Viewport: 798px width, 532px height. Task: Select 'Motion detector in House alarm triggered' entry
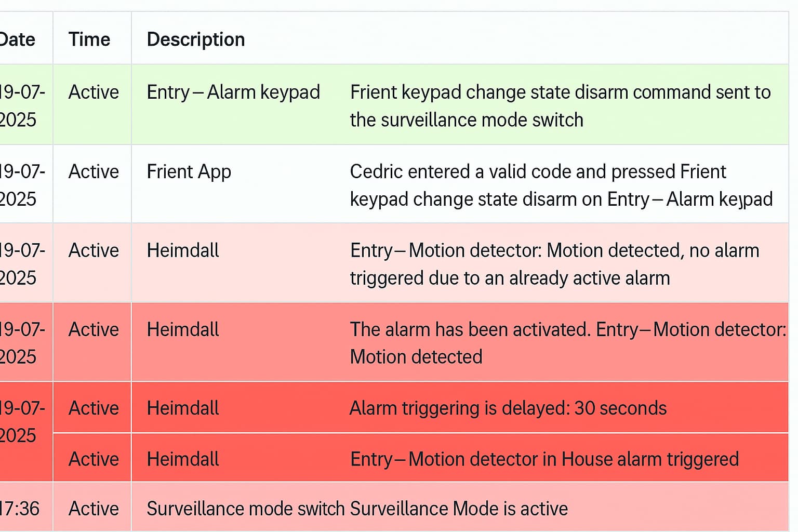pyautogui.click(x=544, y=459)
